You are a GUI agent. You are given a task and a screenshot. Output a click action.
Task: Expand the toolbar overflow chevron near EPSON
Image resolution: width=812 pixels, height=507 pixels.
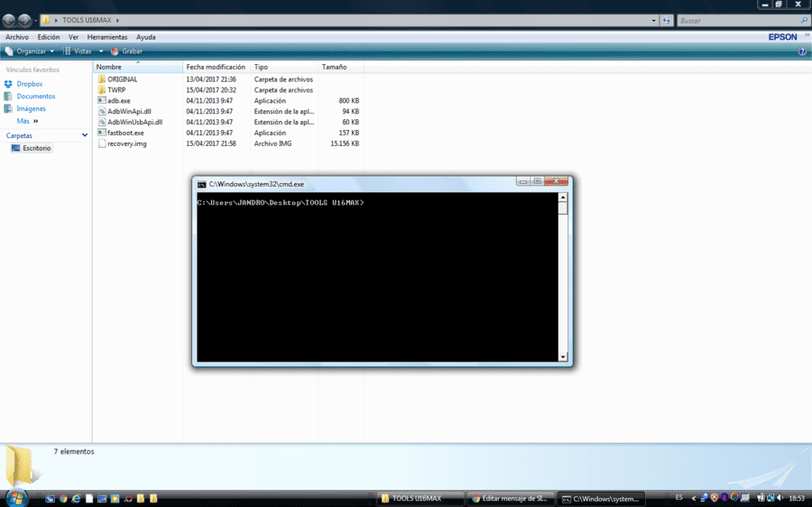(x=807, y=35)
